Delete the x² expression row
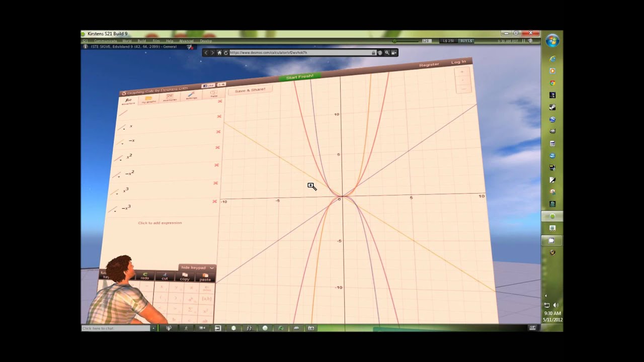 (x=217, y=147)
